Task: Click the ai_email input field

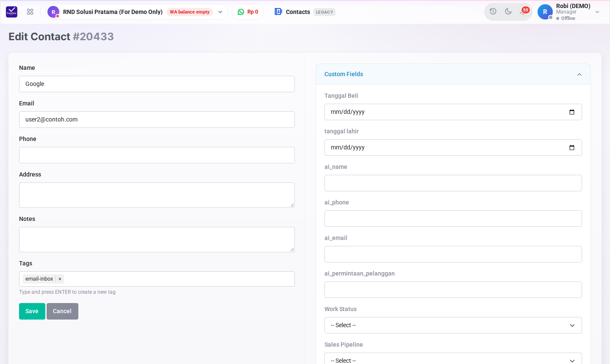Action: pyautogui.click(x=453, y=254)
